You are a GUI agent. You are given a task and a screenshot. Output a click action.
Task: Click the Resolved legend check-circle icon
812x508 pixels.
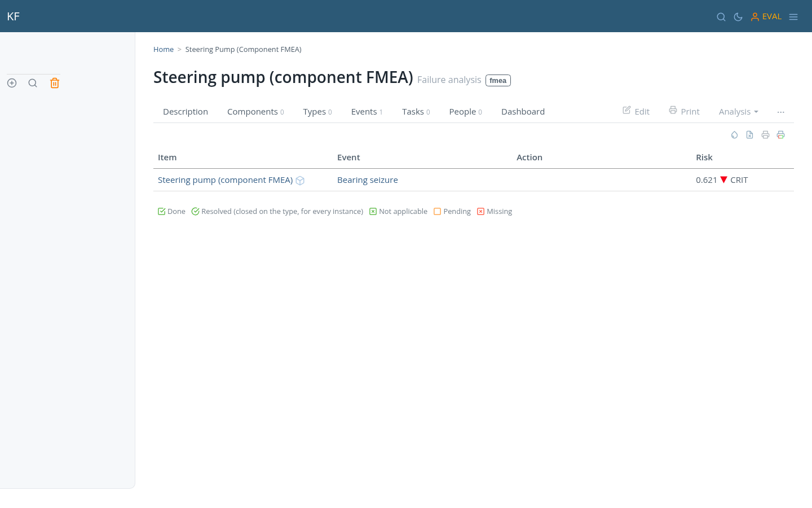pyautogui.click(x=196, y=212)
